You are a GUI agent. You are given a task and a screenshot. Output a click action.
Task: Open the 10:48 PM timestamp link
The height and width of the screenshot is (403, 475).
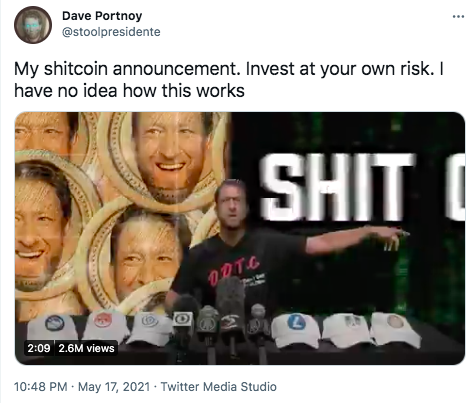41,387
